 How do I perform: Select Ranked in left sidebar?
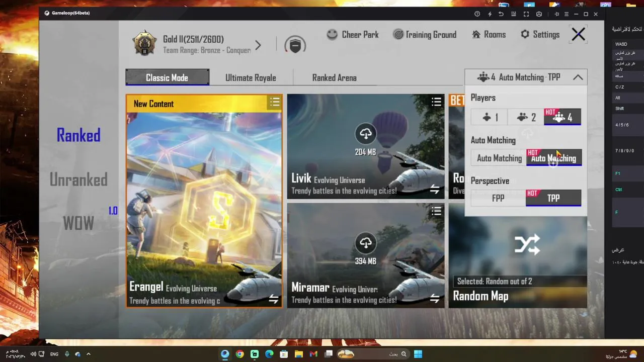pos(78,135)
